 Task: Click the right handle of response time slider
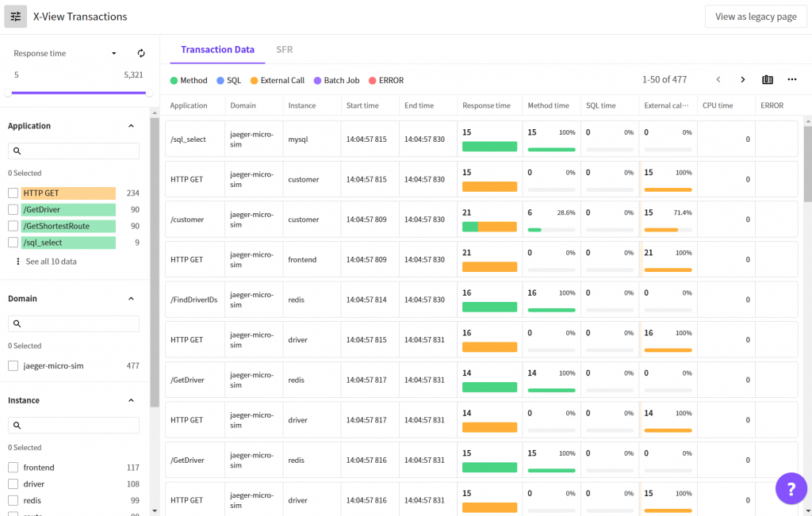pos(149,94)
